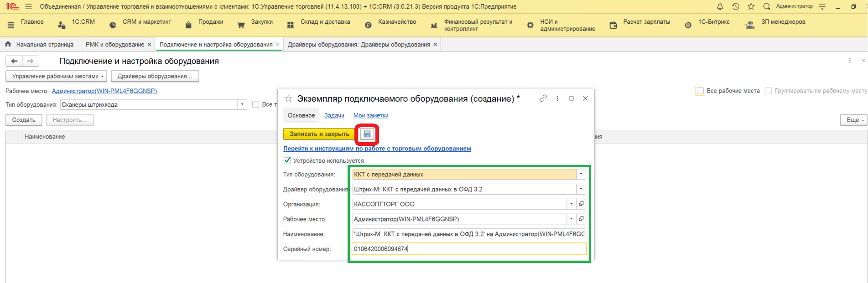Click the floppy disk save icon

(x=367, y=134)
